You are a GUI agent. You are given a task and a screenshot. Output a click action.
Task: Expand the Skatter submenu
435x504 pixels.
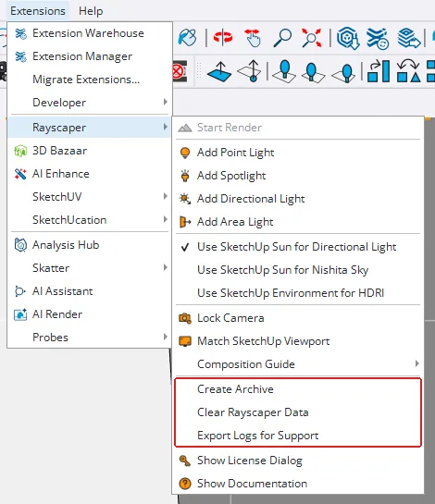[90, 268]
